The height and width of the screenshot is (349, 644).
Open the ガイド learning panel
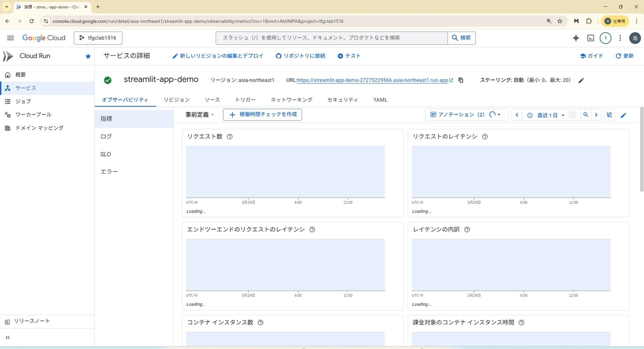[x=591, y=56]
